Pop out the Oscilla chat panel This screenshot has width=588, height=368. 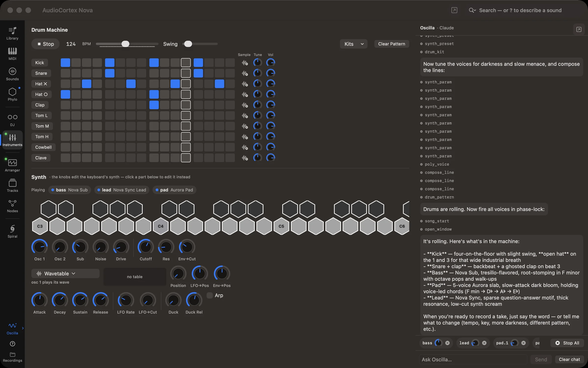[x=579, y=29]
